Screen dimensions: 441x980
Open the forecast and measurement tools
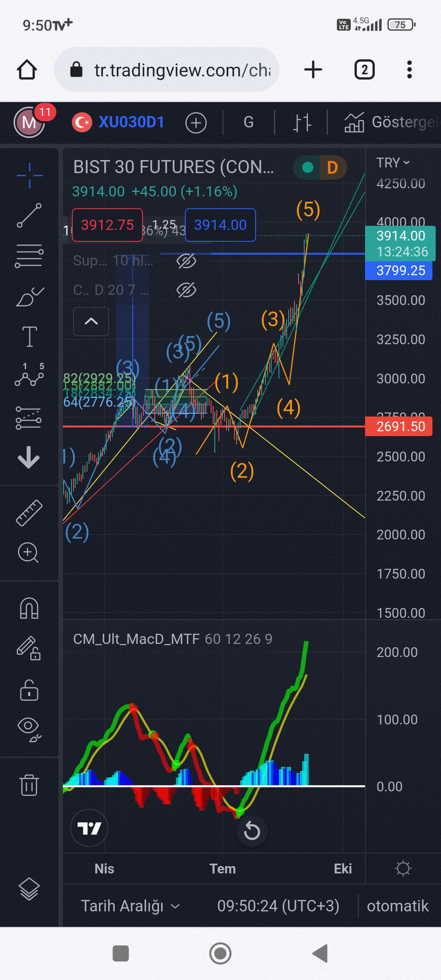29,417
